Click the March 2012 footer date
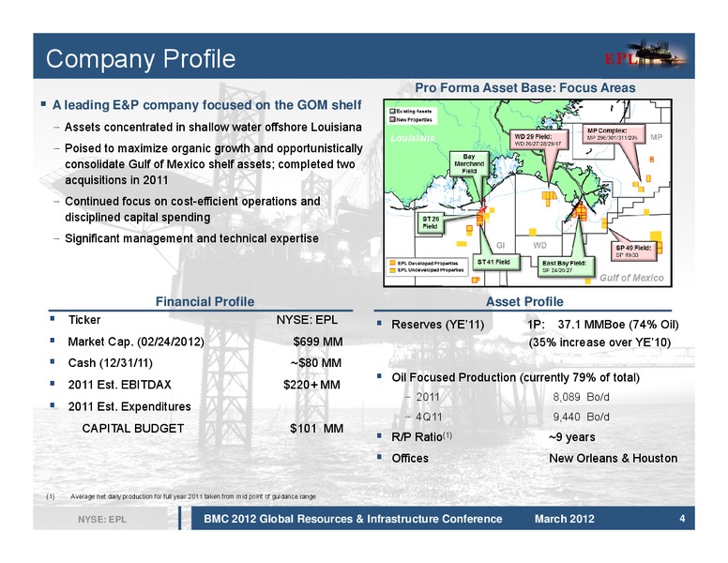728x563 pixels. (564, 519)
